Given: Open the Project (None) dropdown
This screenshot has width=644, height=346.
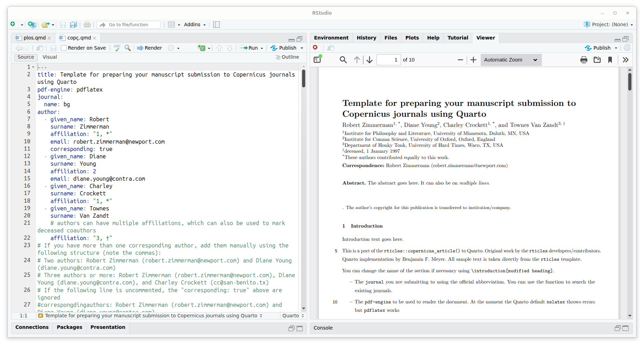Looking at the screenshot, I should tap(608, 24).
